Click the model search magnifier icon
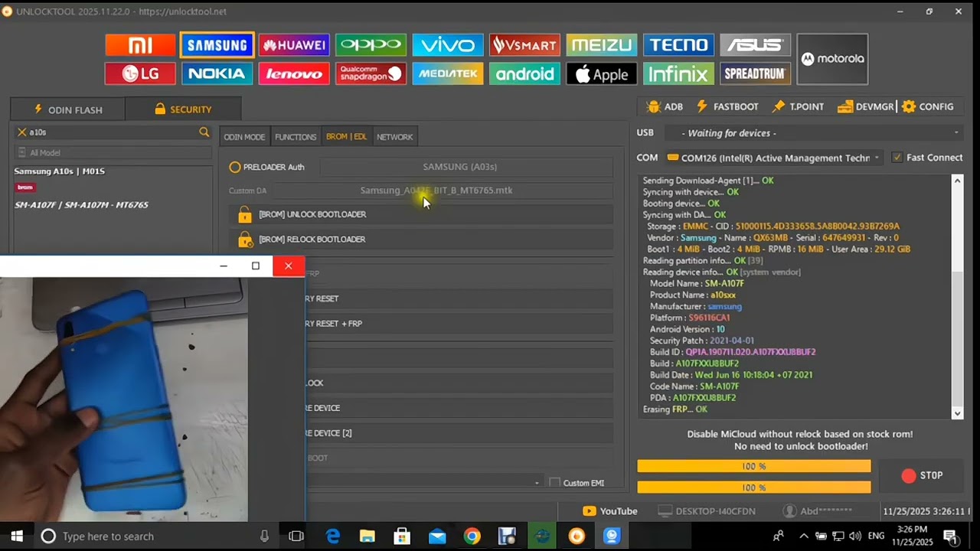Image resolution: width=980 pixels, height=551 pixels. 204,132
